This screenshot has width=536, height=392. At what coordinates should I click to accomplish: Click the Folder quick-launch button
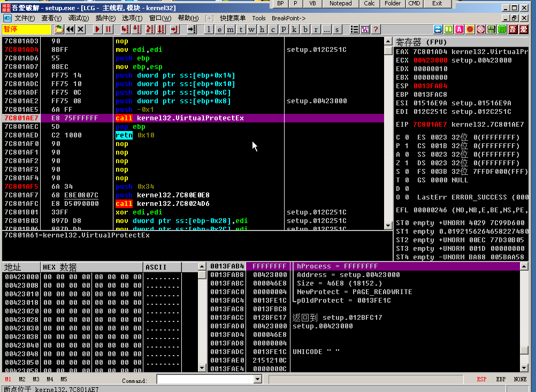pos(393,3)
